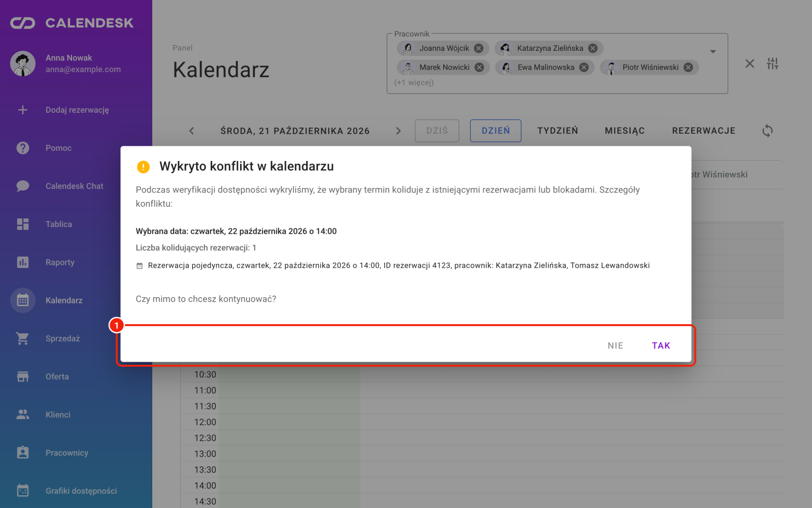Viewport: 812px width, 508px height.
Task: Open Grafiki dostępności calendar icon
Action: coord(23,491)
